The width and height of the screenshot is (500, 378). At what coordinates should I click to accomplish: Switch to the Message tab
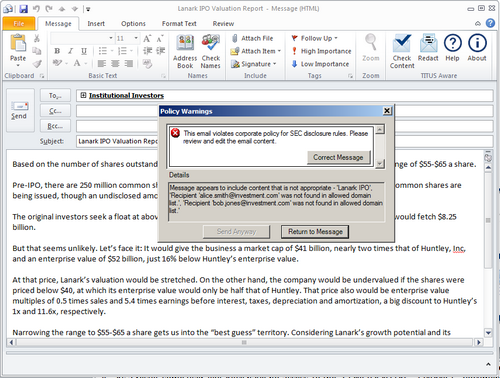pyautogui.click(x=58, y=24)
